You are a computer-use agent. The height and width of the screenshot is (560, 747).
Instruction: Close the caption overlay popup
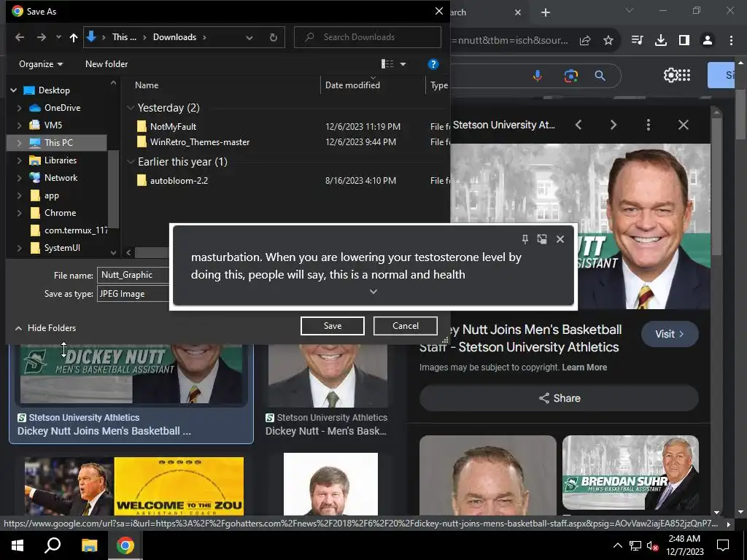pyautogui.click(x=560, y=239)
